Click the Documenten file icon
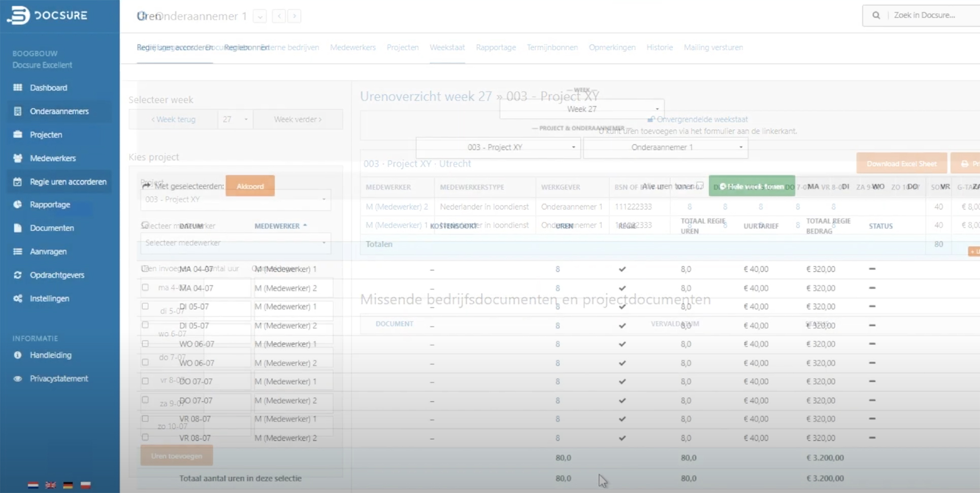Image resolution: width=980 pixels, height=493 pixels. coord(18,228)
